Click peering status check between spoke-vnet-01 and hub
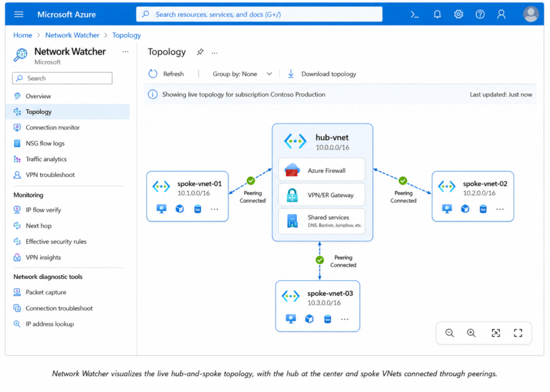Image resolution: width=550 pixels, height=392 pixels. 251,180
